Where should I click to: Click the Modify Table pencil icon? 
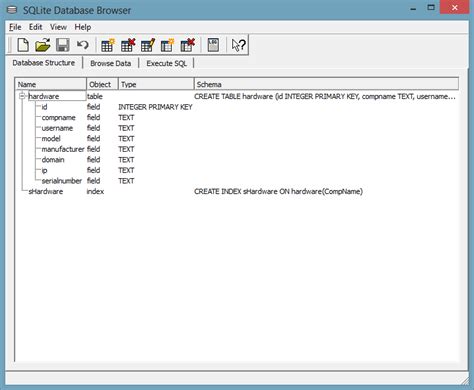pos(148,45)
